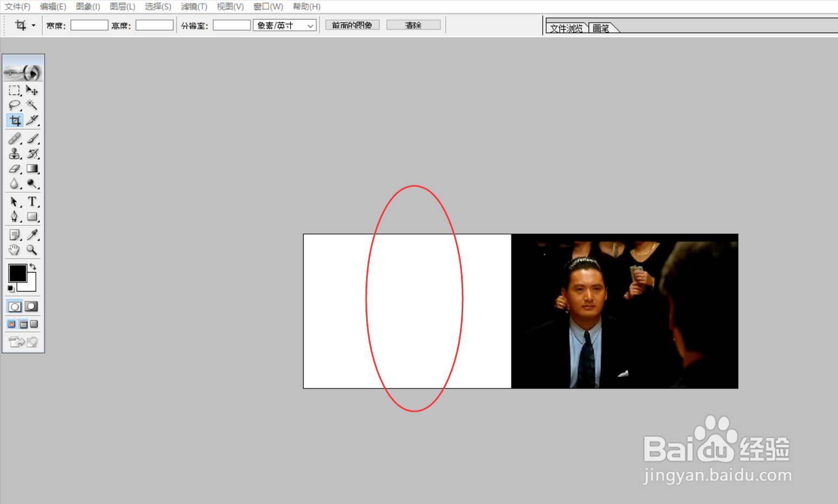Switch to full screen with menu bar
This screenshot has height=504, width=838.
(x=23, y=324)
